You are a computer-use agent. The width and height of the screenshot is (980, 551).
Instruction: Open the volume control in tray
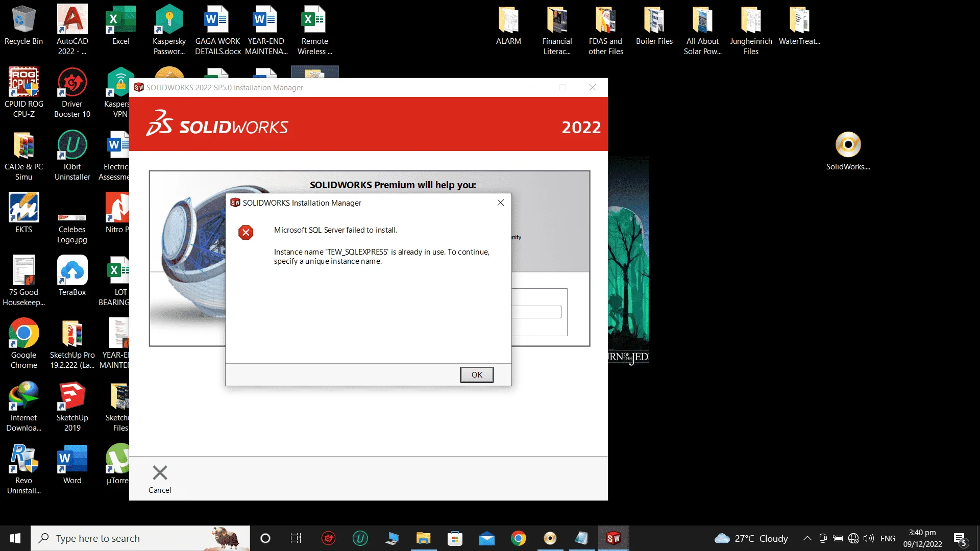tap(869, 538)
